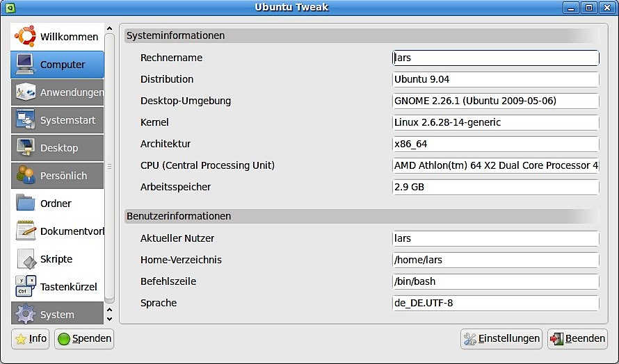Click the Ubuntu logo icon beside Willkommen

pyautogui.click(x=25, y=36)
